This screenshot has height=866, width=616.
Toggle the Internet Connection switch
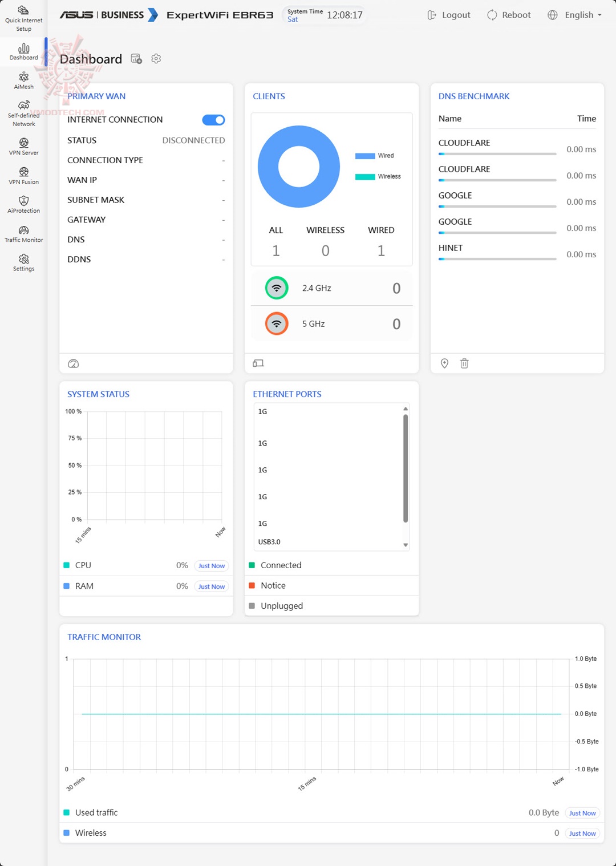(213, 120)
